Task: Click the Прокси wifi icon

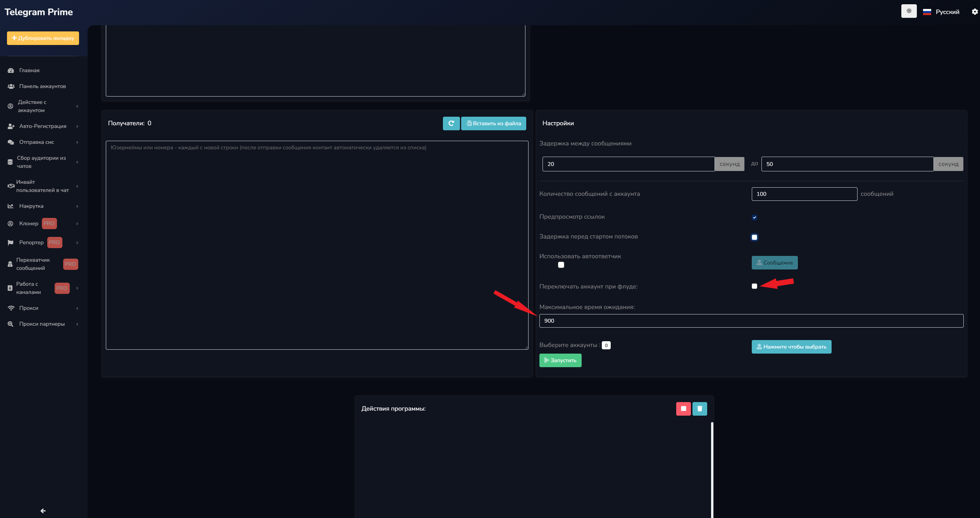Action: 11,308
